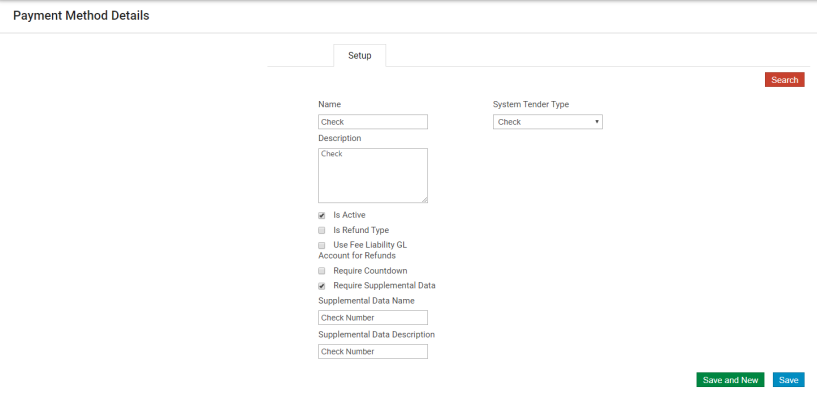Viewport: 817px width, 400px height.
Task: Click the System Tender Type label
Action: [x=531, y=104]
